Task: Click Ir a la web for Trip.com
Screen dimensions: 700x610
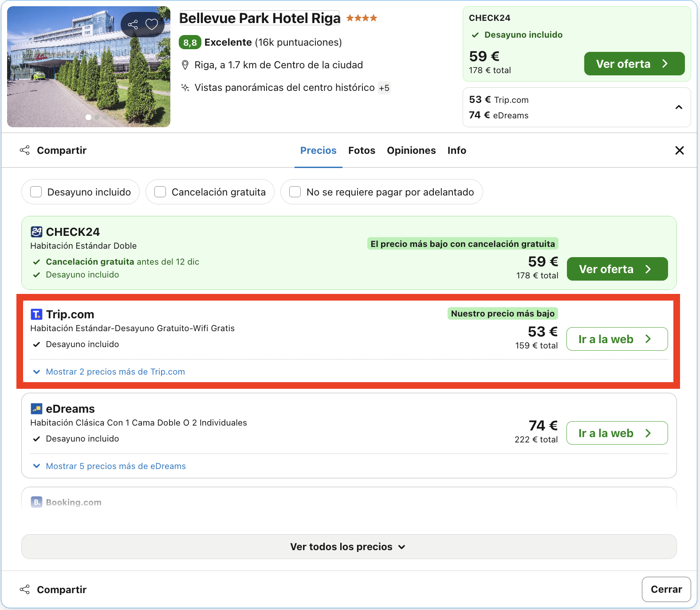Action: click(617, 339)
